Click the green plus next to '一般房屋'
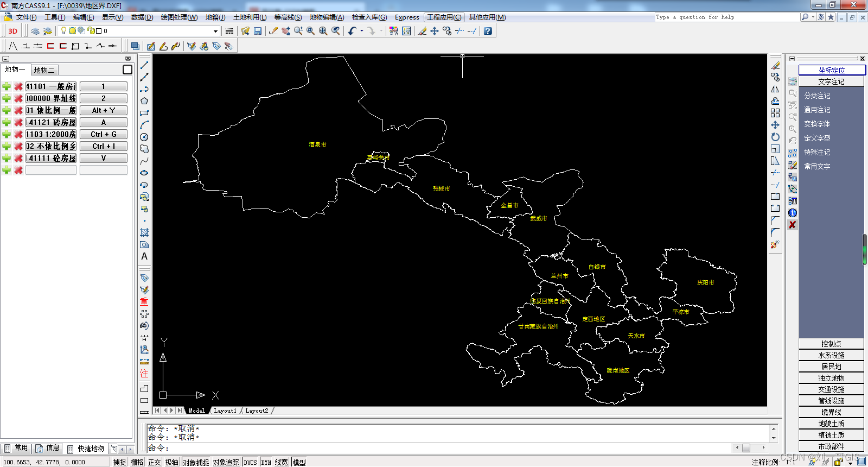The width and height of the screenshot is (868, 467). 7,86
